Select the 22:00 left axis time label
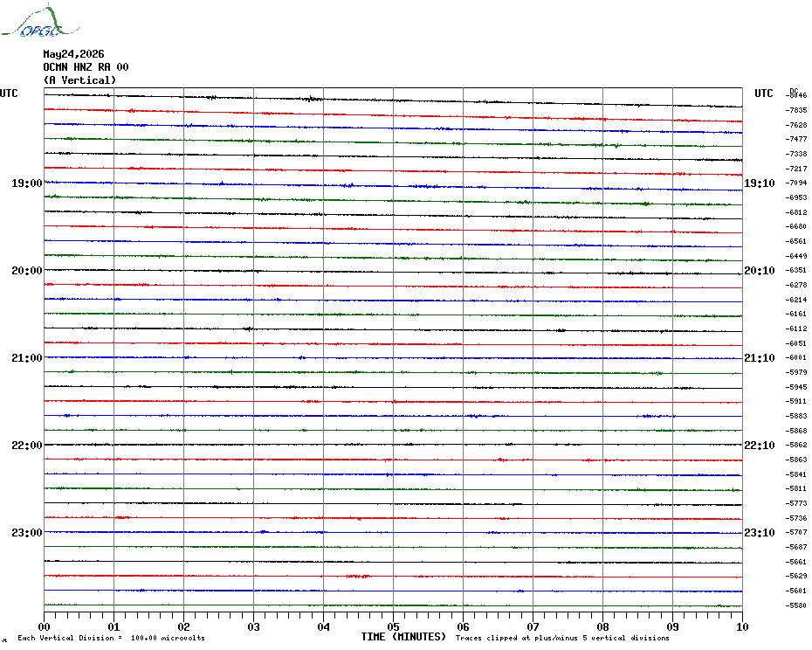 point(27,446)
